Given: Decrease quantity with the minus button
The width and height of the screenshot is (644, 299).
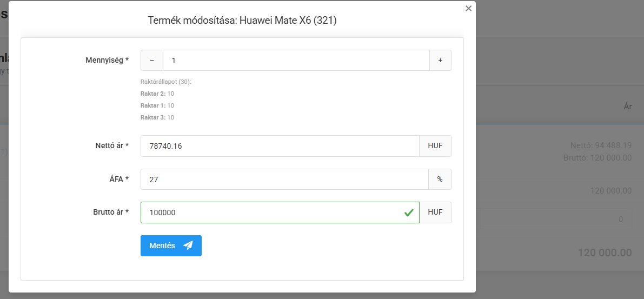Looking at the screenshot, I should [152, 61].
